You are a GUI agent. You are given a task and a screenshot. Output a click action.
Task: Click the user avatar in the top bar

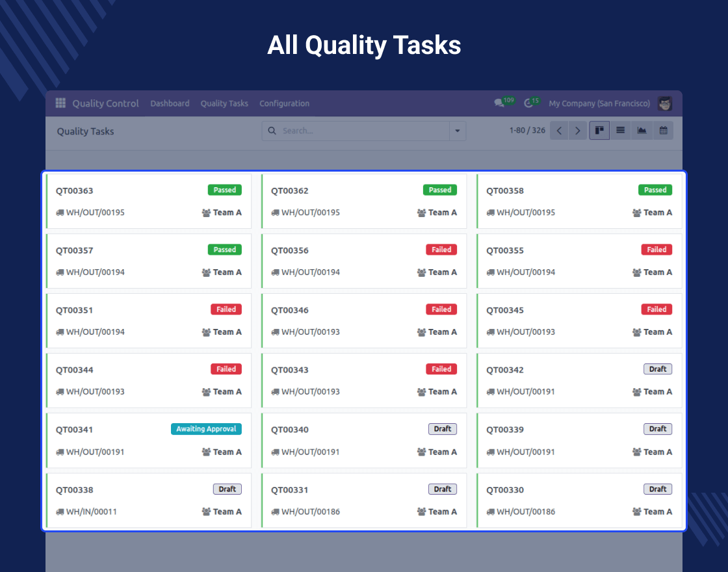664,103
